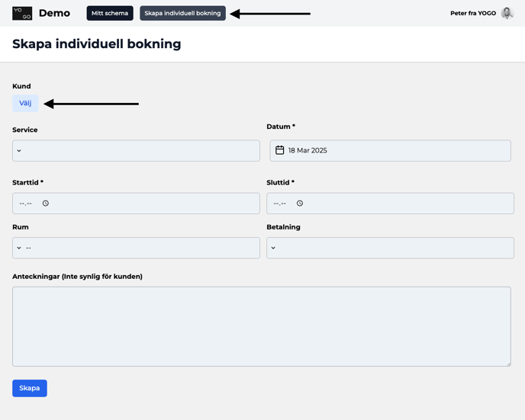Image resolution: width=525 pixels, height=420 pixels.
Task: Click the Service dropdown chevron icon
Action: [19, 151]
